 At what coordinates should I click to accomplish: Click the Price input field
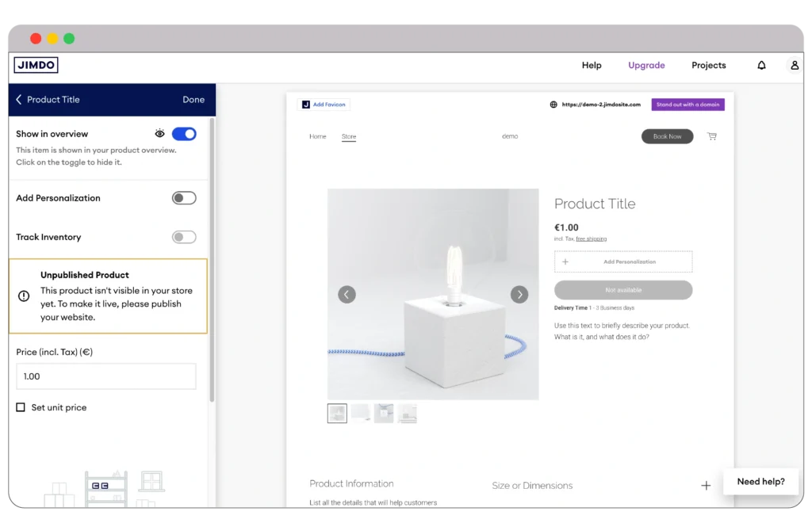pos(106,376)
